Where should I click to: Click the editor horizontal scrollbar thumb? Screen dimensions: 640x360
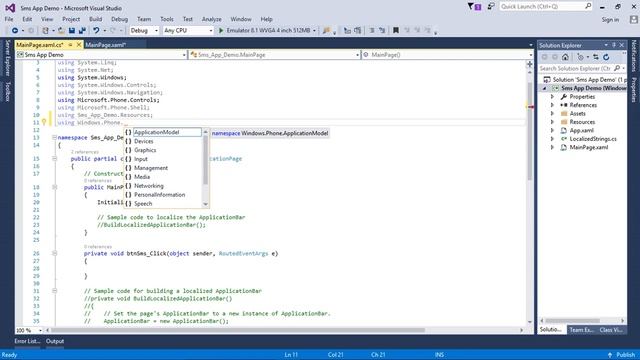(238, 330)
